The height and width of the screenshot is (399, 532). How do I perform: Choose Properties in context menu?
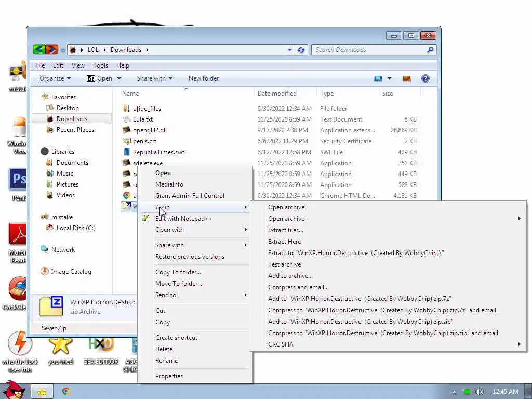(x=169, y=376)
